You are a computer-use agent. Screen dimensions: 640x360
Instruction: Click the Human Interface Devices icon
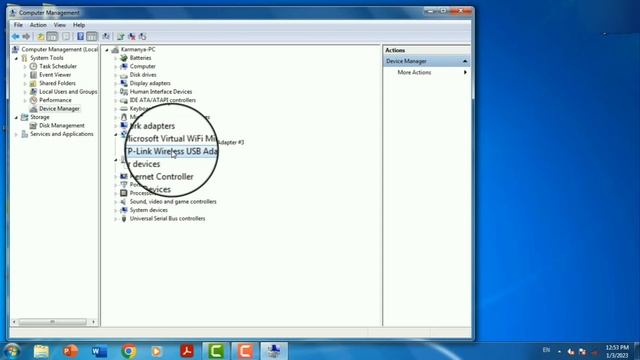[x=124, y=91]
